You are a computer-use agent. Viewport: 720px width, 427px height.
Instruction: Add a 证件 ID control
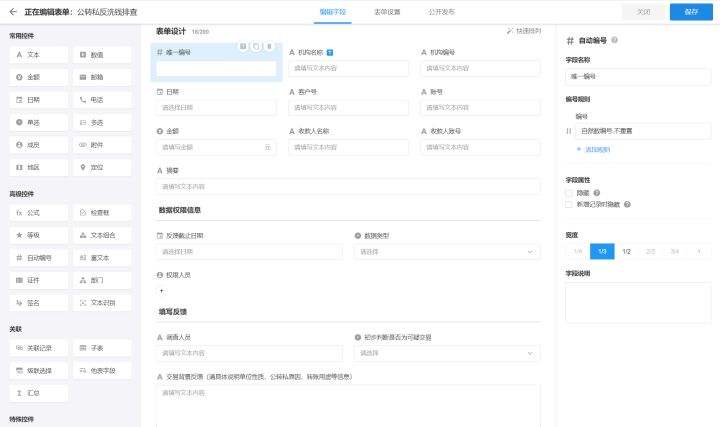click(39, 280)
